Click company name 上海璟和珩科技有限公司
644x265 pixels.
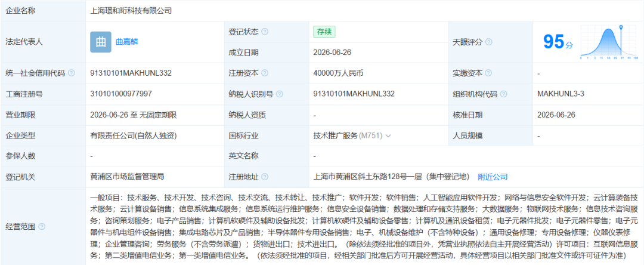point(131,11)
